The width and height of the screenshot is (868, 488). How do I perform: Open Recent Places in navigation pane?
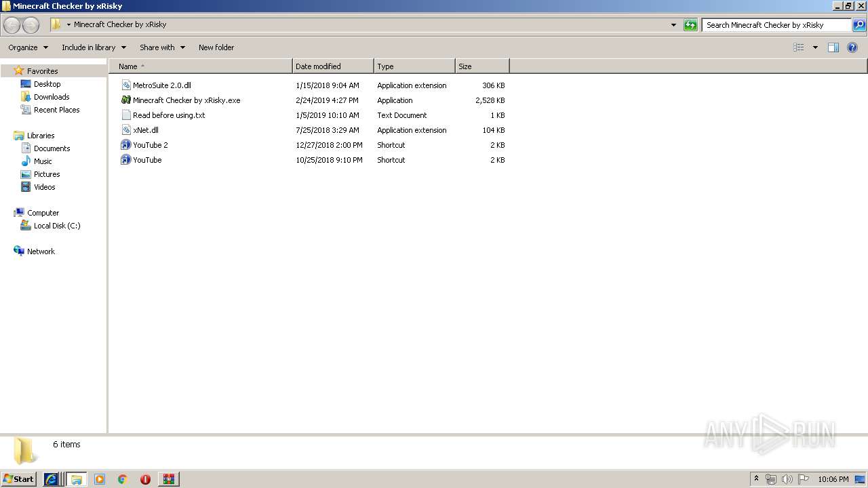pos(56,110)
